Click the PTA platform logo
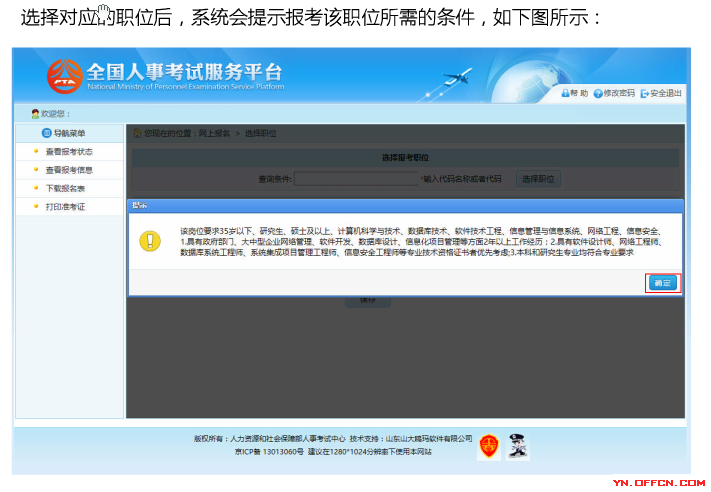 point(65,77)
